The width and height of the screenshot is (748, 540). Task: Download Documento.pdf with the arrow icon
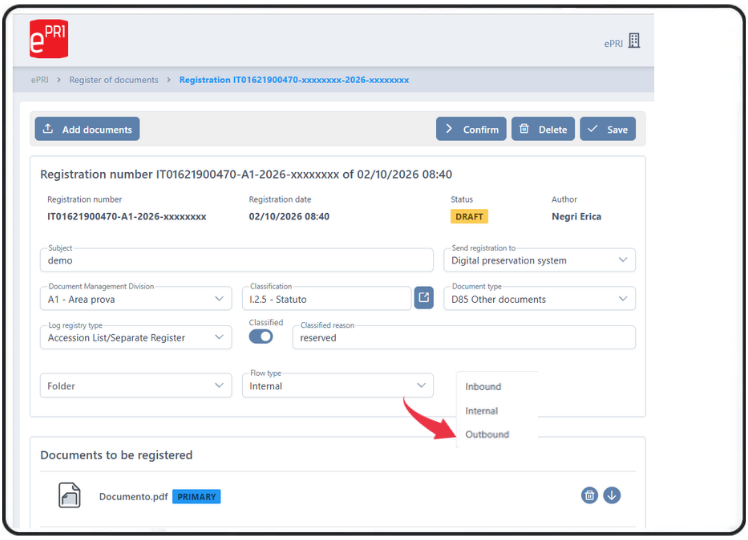coord(612,495)
